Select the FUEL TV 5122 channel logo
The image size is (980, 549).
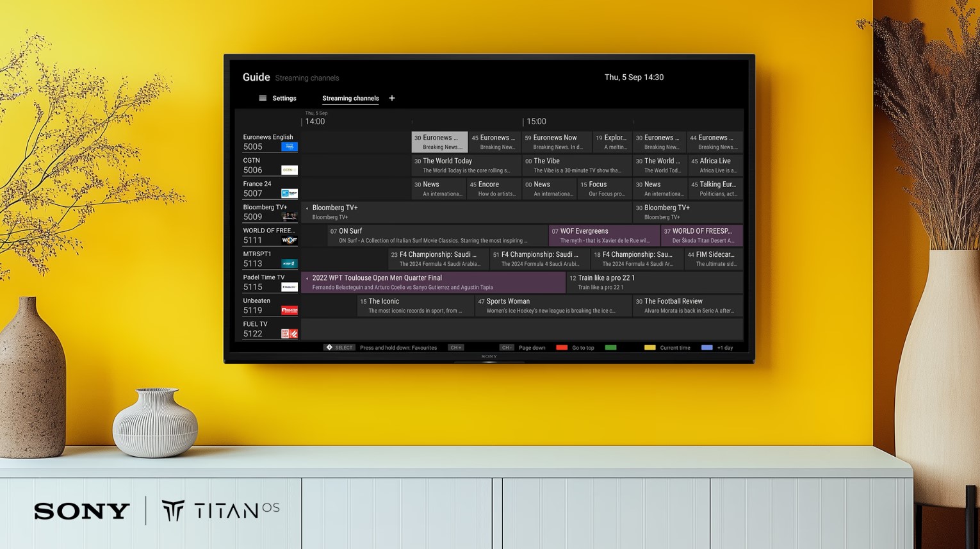(290, 334)
